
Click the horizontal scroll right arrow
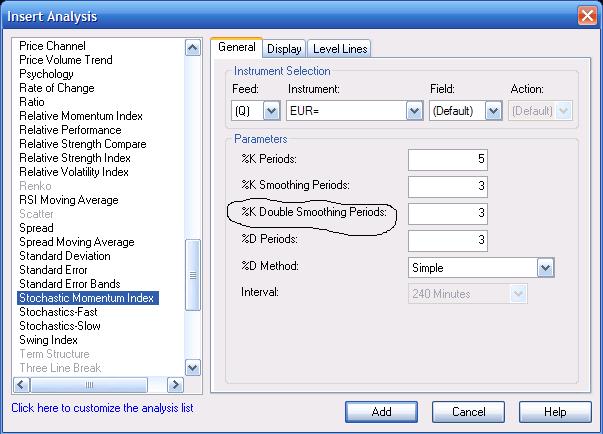[175, 385]
